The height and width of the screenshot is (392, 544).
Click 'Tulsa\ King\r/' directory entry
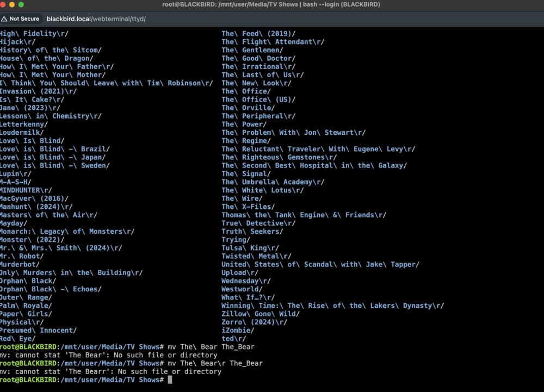250,248
